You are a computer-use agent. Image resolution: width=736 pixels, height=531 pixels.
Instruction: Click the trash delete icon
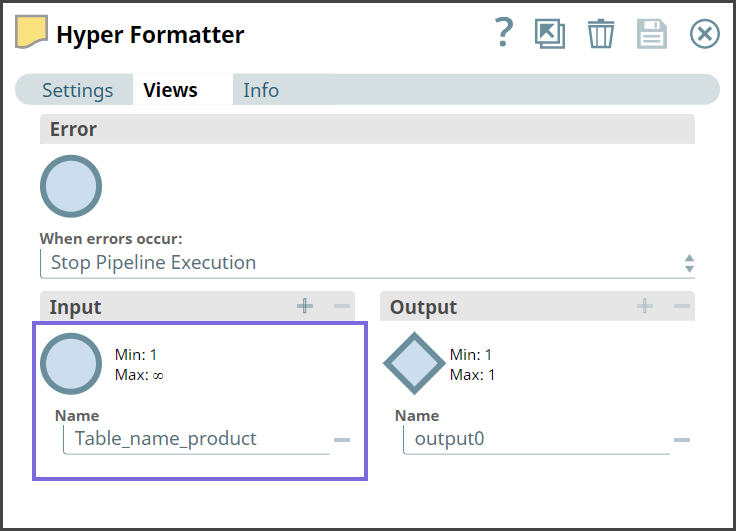click(601, 34)
